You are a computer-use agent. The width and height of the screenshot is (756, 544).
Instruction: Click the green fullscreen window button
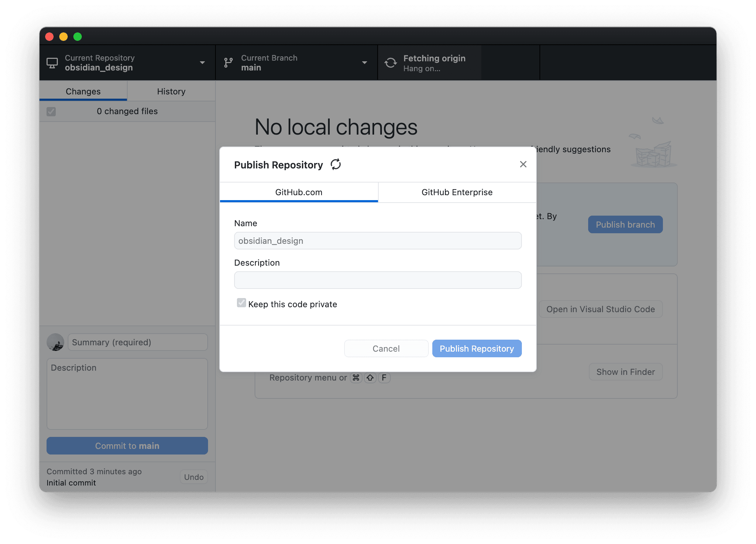(x=78, y=37)
